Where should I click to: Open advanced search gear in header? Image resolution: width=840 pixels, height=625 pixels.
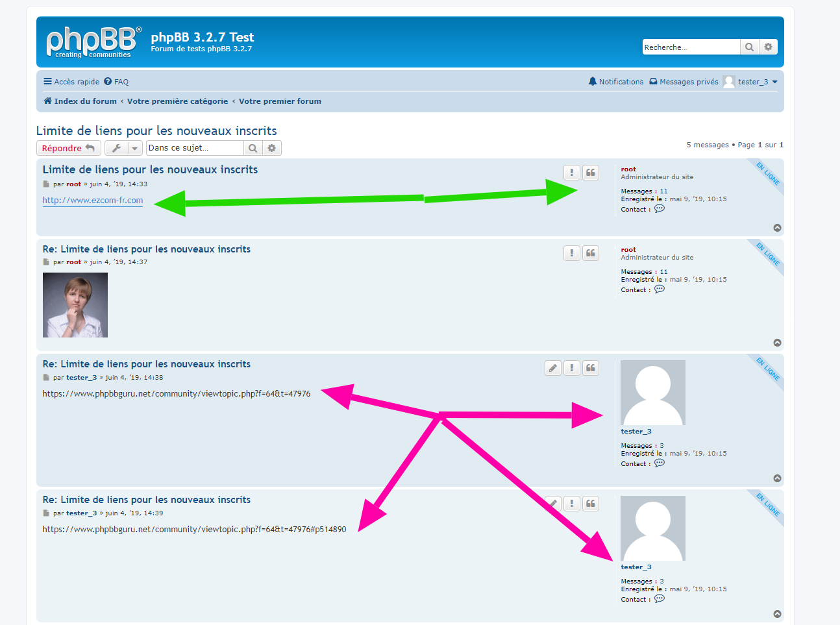click(x=768, y=47)
